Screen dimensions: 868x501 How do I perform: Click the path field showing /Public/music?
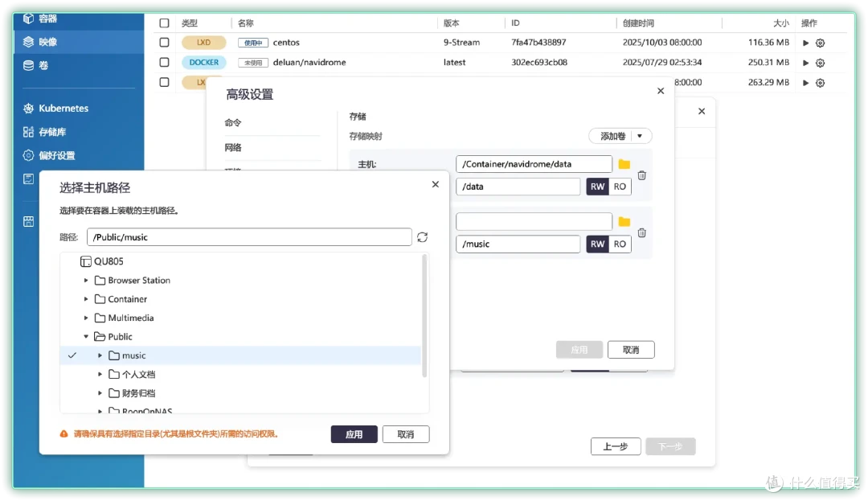point(249,237)
